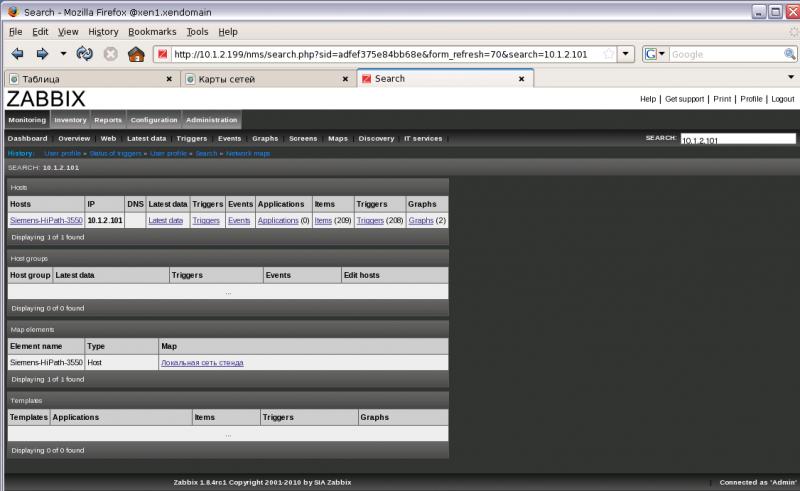Go back with the browser back arrow

coord(17,54)
